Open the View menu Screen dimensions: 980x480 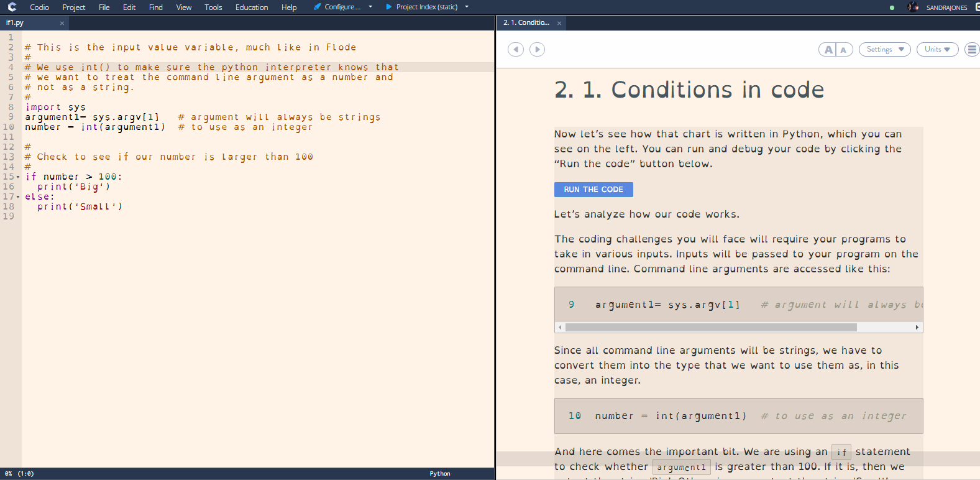click(x=184, y=7)
